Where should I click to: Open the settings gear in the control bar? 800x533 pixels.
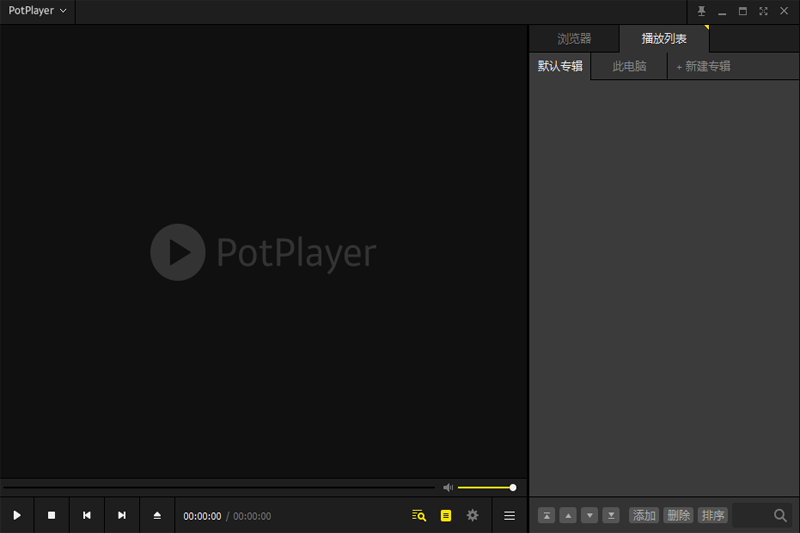(x=473, y=515)
